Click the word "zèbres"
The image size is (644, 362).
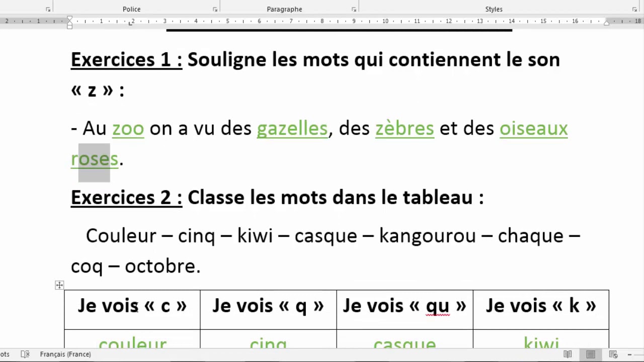405,128
